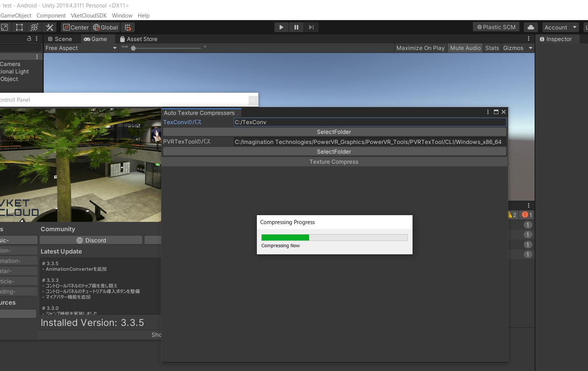
Task: Click the Installed Version: 3.3.5 text
Action: point(92,323)
